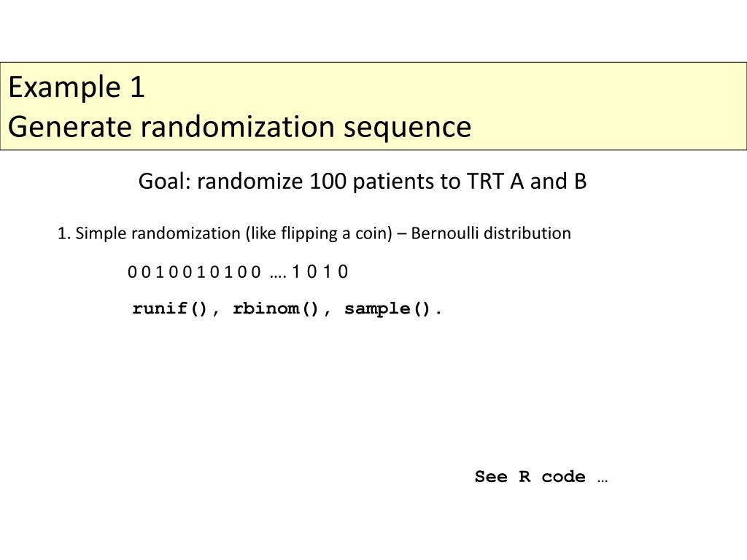The width and height of the screenshot is (747, 560).
Task: Click the yellow title banner background
Action: click(x=595, y=106)
